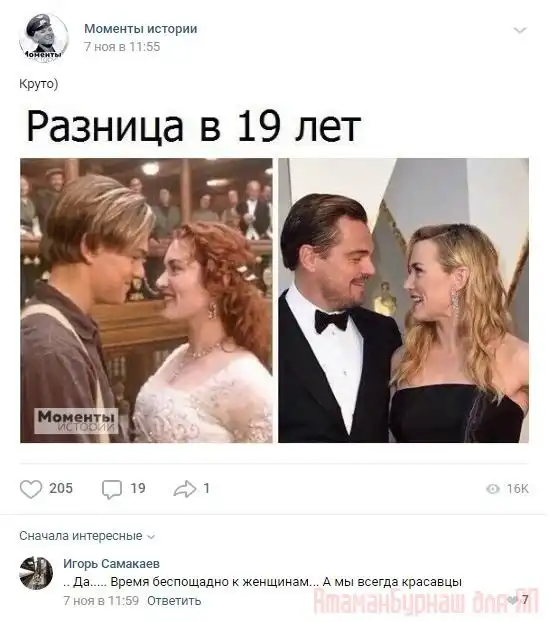Click comment timestamp 7 ноя в 11:59
This screenshot has width=549, height=622.
click(101, 601)
